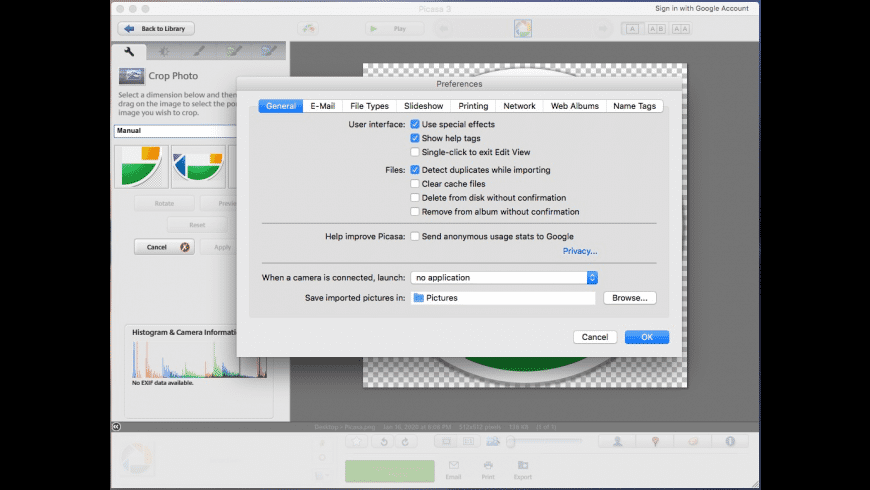This screenshot has height=490, width=870.
Task: Click the collage icon in the top toolbar
Action: tap(308, 28)
